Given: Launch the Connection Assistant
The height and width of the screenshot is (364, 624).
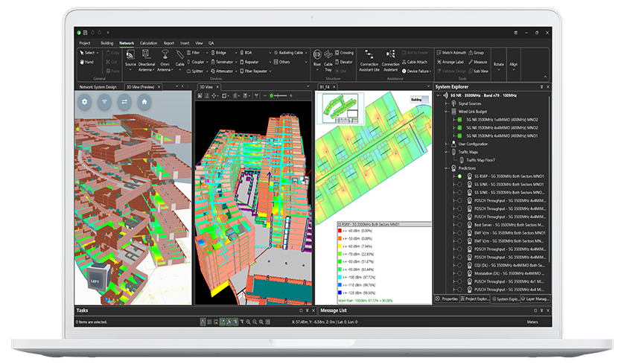Looking at the screenshot, I should pos(390,60).
